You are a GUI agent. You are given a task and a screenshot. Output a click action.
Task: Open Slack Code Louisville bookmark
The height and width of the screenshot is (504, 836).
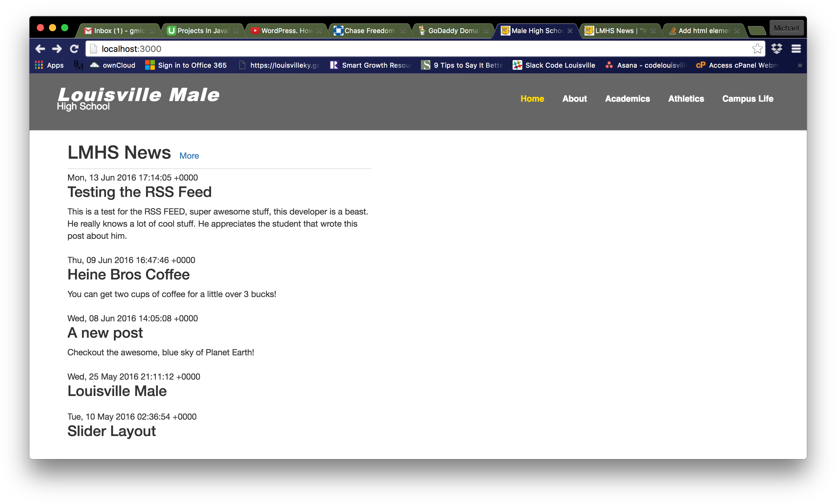click(554, 65)
